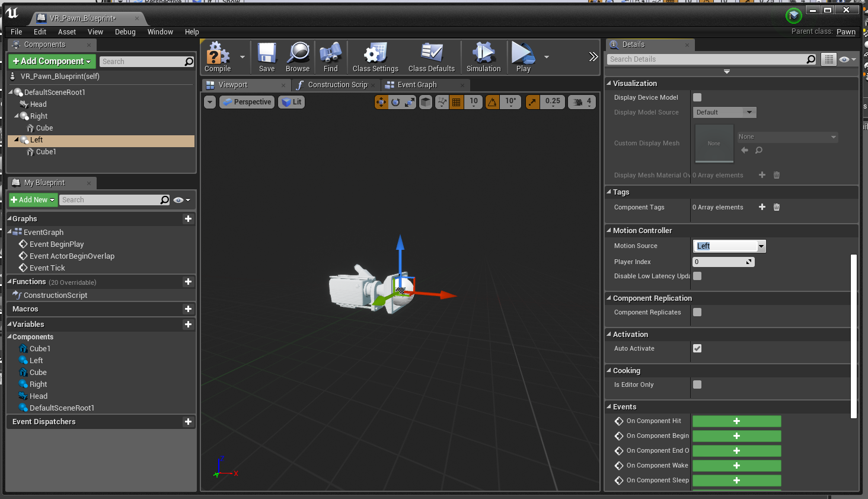
Task: Toggle grid snapping icon
Action: pos(457,102)
